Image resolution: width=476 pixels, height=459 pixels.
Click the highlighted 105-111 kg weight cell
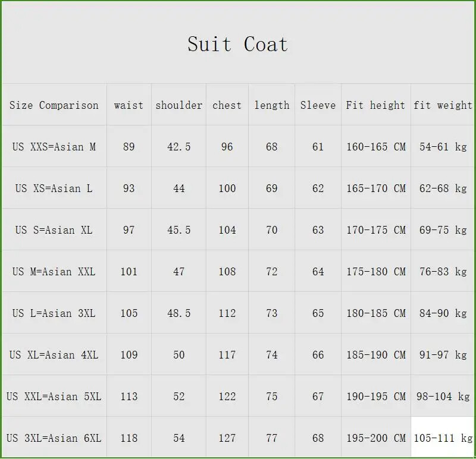[443, 438]
